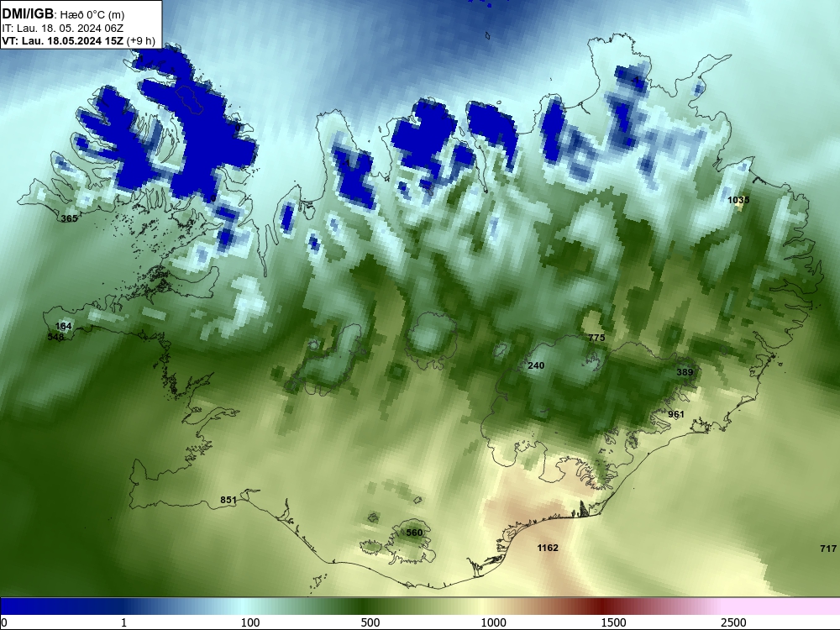Click the 2500 label on the legend
The width and height of the screenshot is (840, 630).
(733, 622)
